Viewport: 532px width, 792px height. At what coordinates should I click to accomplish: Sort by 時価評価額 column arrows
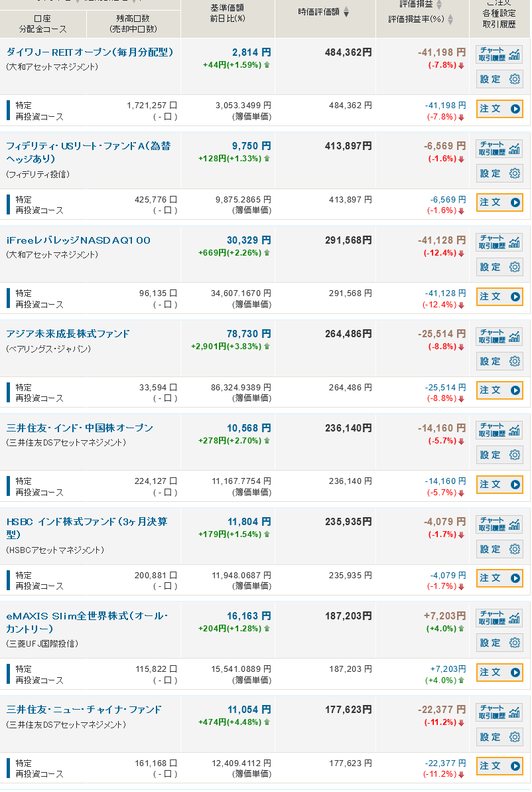346,11
